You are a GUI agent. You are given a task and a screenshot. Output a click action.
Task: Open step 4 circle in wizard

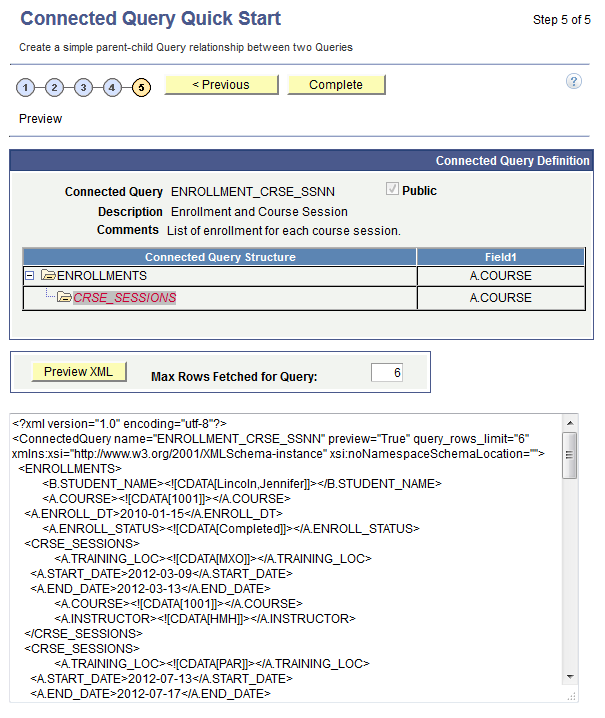tap(113, 87)
